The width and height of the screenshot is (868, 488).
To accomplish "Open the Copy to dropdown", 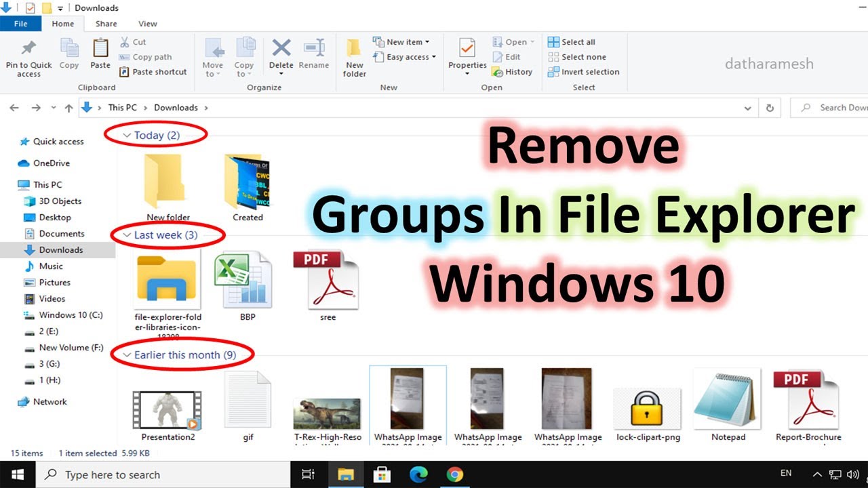I will coord(244,58).
